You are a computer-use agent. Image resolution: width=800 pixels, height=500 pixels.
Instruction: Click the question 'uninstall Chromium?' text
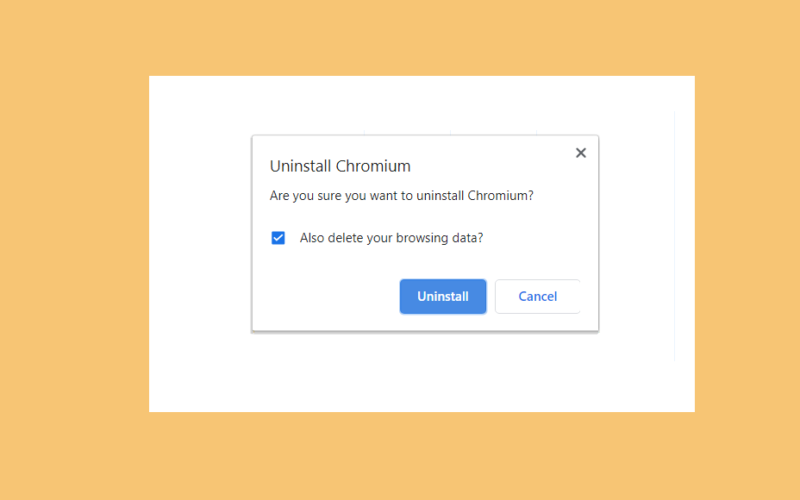coord(475,195)
